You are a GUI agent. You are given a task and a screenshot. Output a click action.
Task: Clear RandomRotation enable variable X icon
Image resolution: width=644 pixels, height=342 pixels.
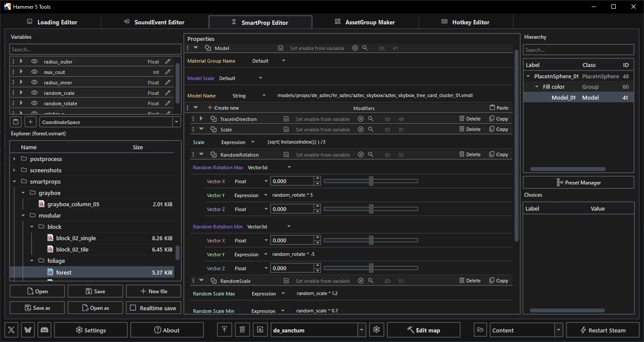[x=361, y=154]
